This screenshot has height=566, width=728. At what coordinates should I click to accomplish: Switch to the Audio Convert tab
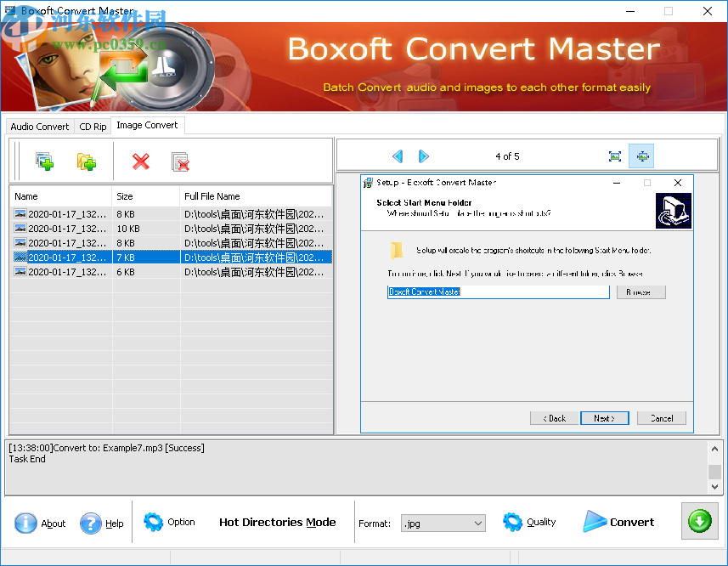(39, 126)
